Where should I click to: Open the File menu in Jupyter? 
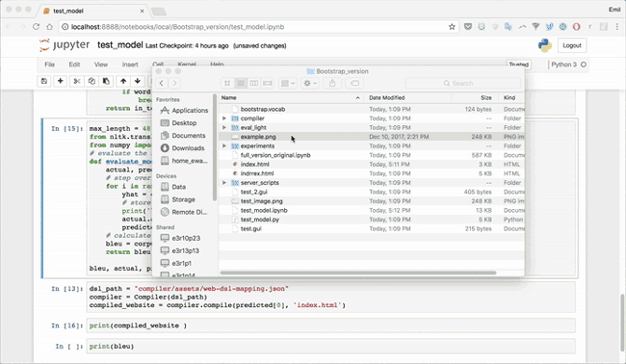tap(49, 65)
